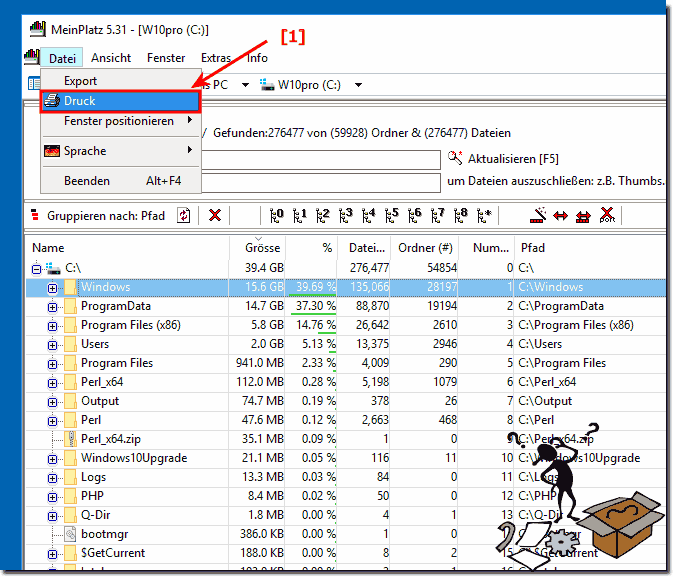Viewport: 673px width, 577px height.
Task: Expand tree to level 1 icon
Action: [300, 215]
